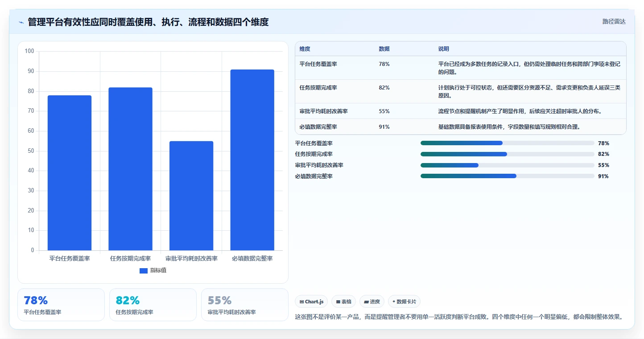
Task: Click the description starting 计划执行处于可控状态
Action: coord(529,91)
